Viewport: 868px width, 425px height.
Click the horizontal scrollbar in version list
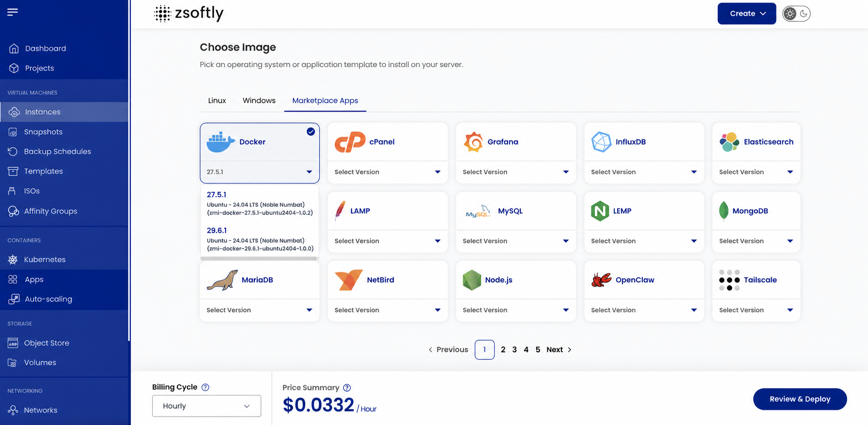pos(259,259)
